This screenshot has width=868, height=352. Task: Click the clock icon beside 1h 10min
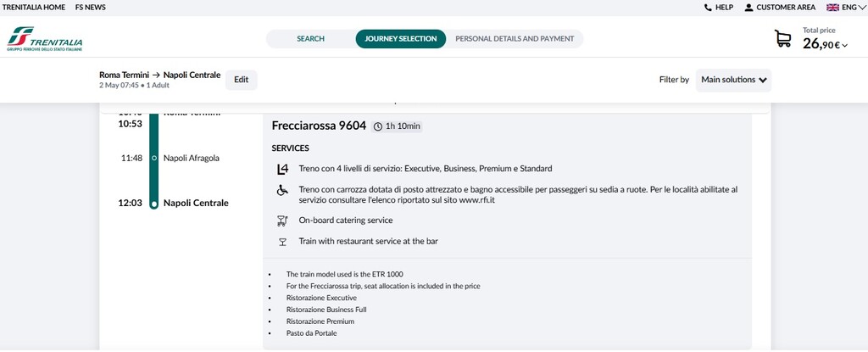(x=378, y=126)
